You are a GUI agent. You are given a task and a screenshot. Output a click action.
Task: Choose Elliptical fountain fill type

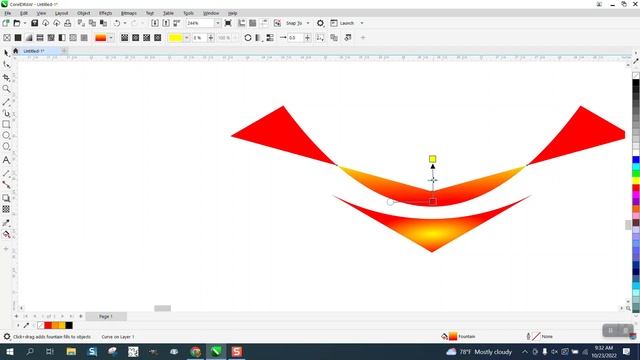coord(136,38)
